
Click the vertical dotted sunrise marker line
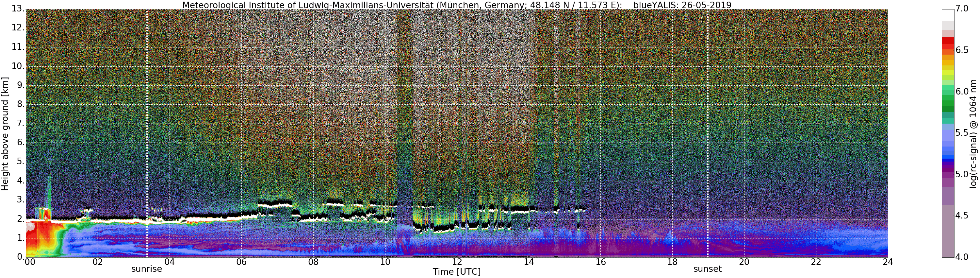click(x=147, y=133)
